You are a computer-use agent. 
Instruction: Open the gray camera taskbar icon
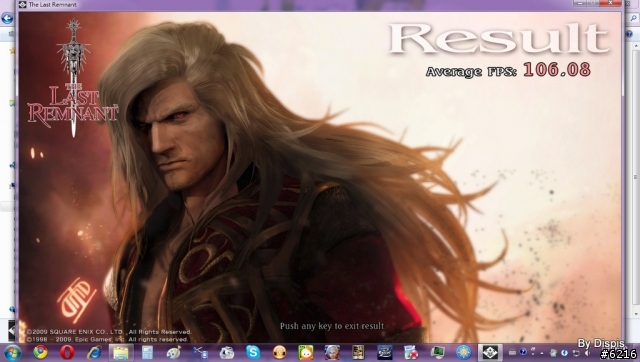(x=227, y=352)
